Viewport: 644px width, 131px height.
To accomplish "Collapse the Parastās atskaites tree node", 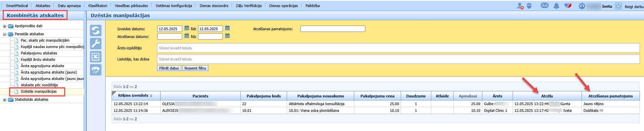I will point(4,34).
